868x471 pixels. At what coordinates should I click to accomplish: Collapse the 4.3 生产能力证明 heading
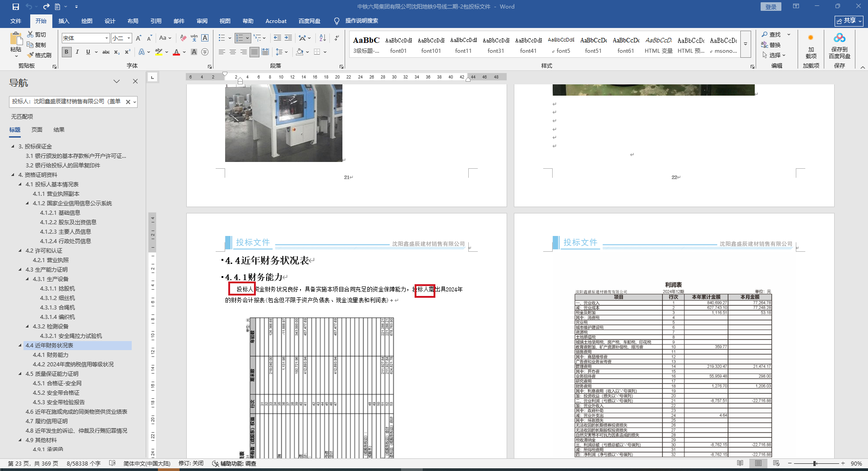(20, 270)
